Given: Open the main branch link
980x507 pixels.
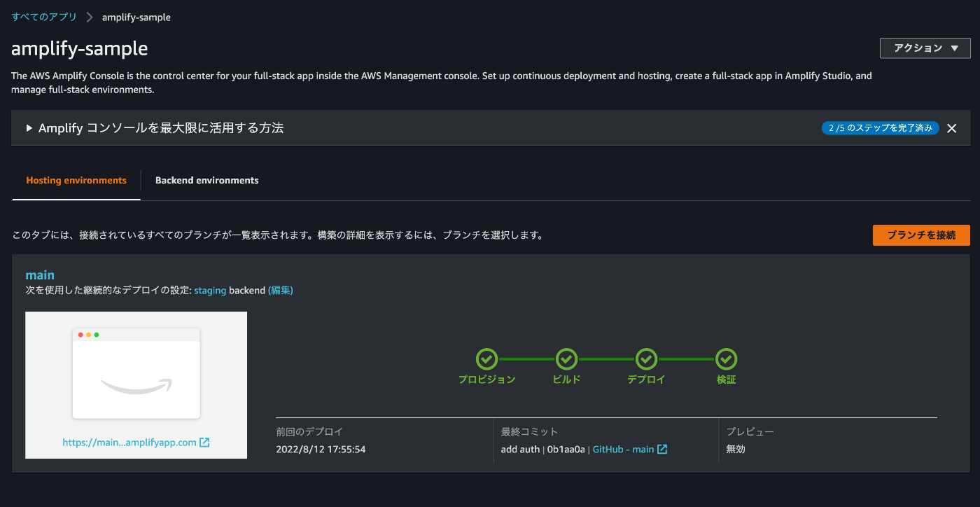Looking at the screenshot, I should coord(40,275).
